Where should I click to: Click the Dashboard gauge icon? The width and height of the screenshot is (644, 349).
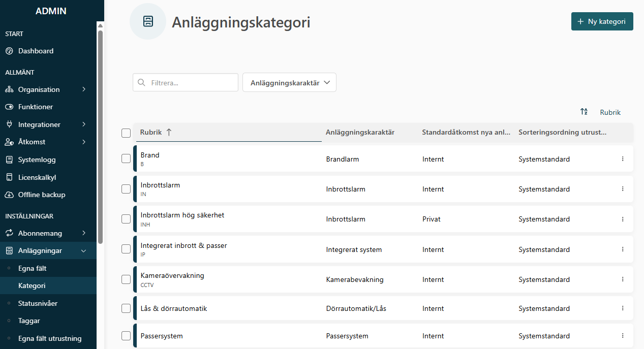(x=9, y=51)
